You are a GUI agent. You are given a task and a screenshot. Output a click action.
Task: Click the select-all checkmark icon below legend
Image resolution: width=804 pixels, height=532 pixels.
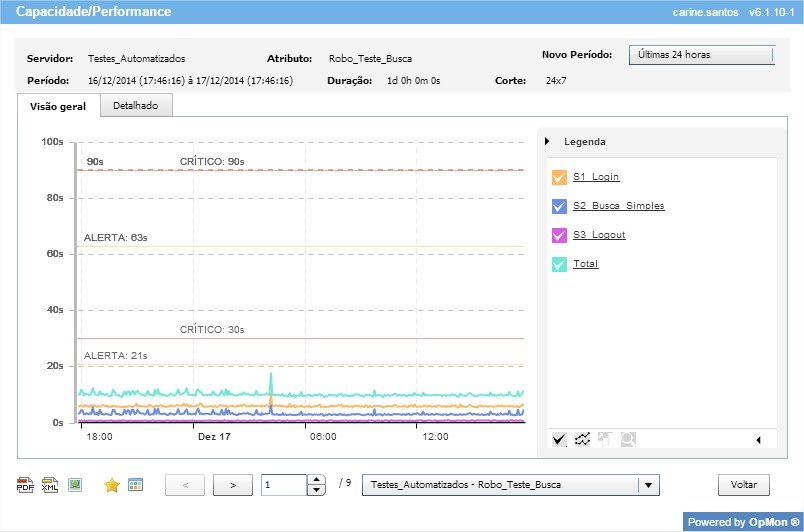coord(559,439)
